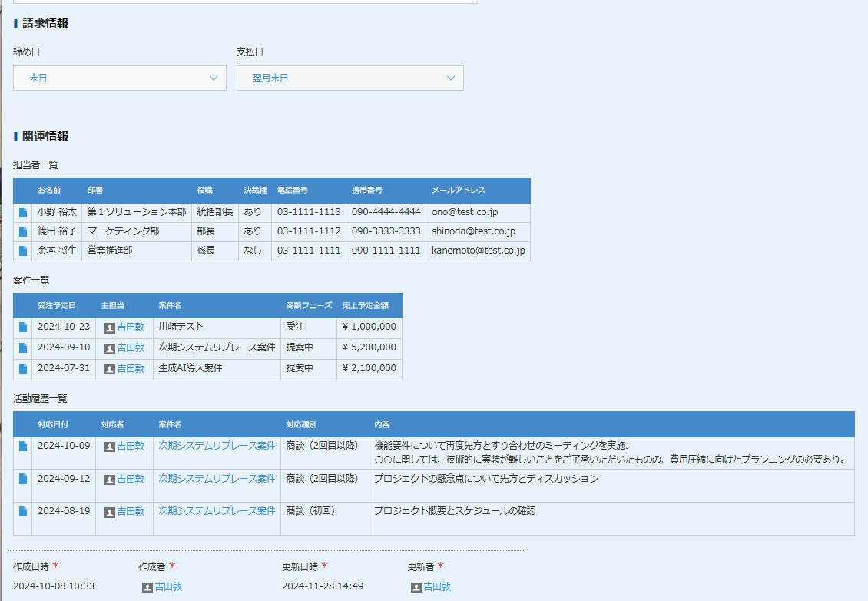Select the 第１ソリューション本部 department cell
This screenshot has height=601, width=868.
137,212
